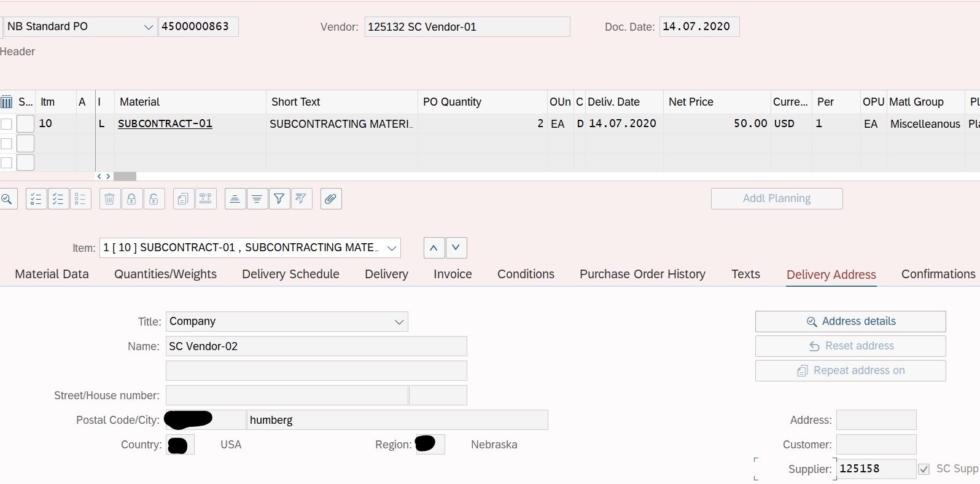The height and width of the screenshot is (484, 980).
Task: Click the delete item trash icon
Action: (x=109, y=199)
